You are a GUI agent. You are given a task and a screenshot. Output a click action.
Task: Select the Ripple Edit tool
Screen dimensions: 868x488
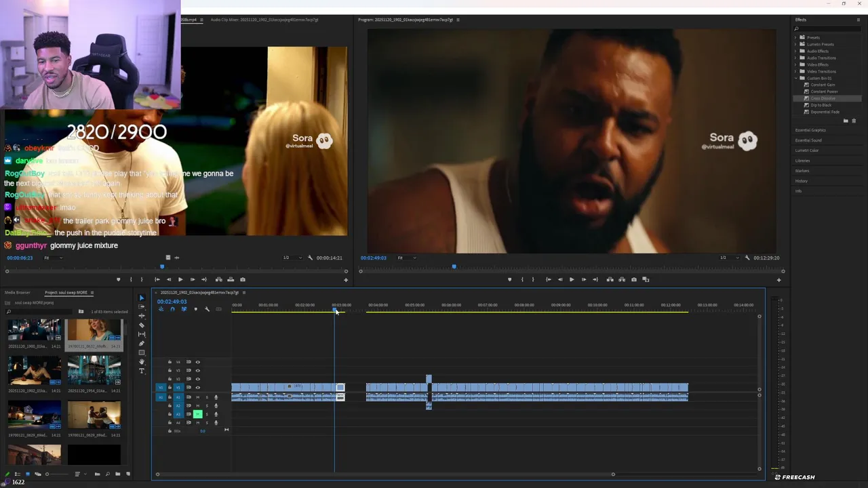click(142, 316)
